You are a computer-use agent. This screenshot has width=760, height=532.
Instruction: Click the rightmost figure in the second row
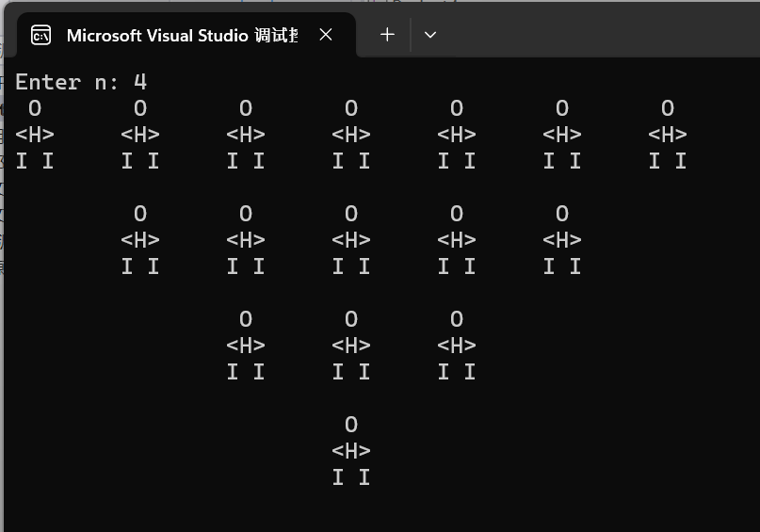coord(562,240)
